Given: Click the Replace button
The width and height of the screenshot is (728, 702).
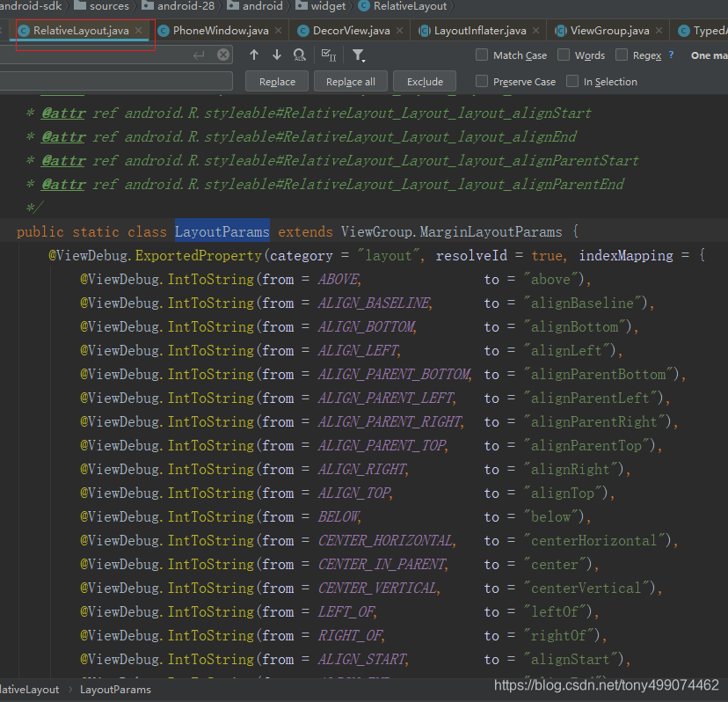Looking at the screenshot, I should [x=277, y=82].
